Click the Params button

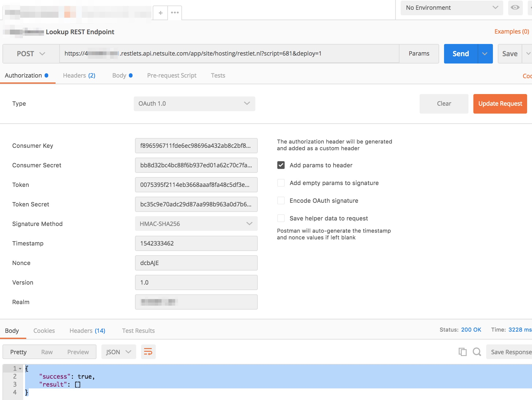[x=419, y=54]
